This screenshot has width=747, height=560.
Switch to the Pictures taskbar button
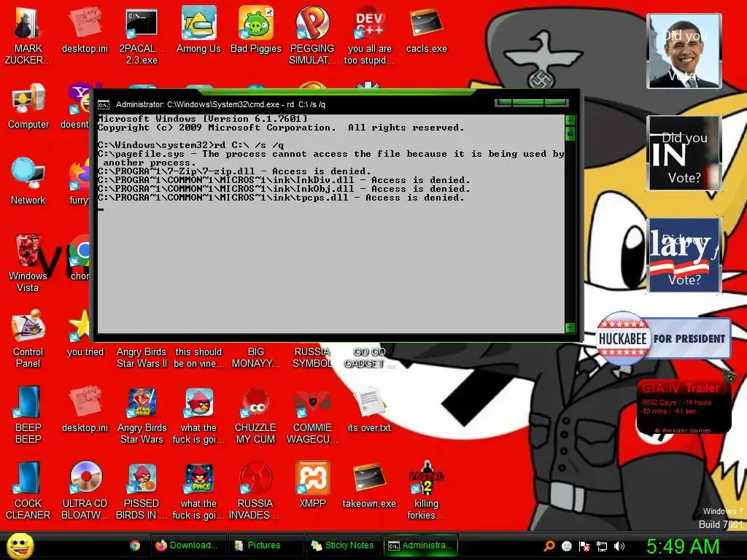[265, 545]
